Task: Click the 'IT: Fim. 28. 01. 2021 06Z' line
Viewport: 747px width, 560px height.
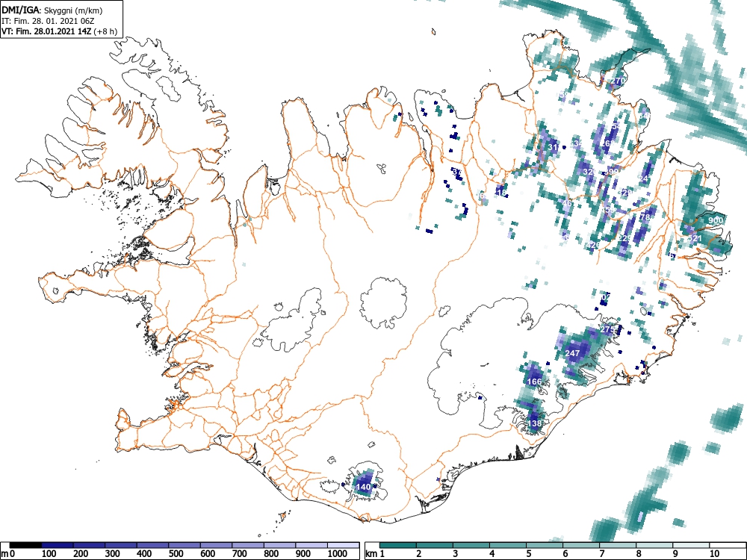Action: pyautogui.click(x=46, y=21)
